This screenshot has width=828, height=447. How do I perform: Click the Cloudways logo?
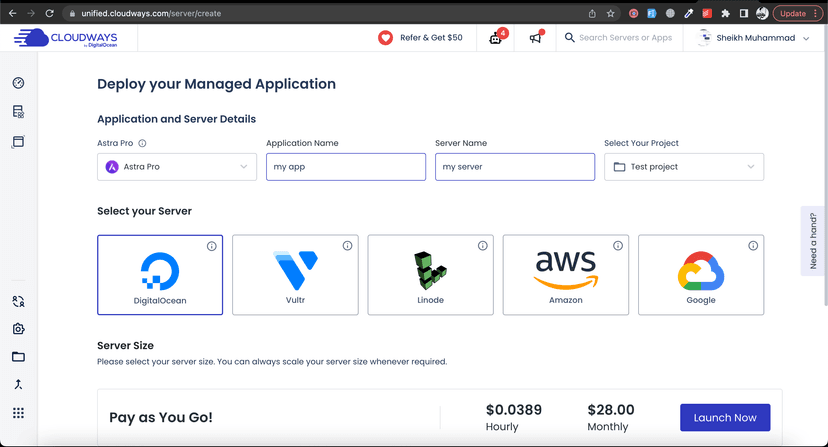point(66,38)
